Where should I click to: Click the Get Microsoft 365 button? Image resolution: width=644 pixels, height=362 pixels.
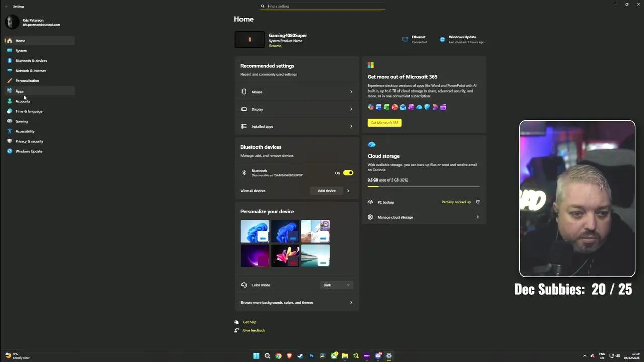(384, 123)
